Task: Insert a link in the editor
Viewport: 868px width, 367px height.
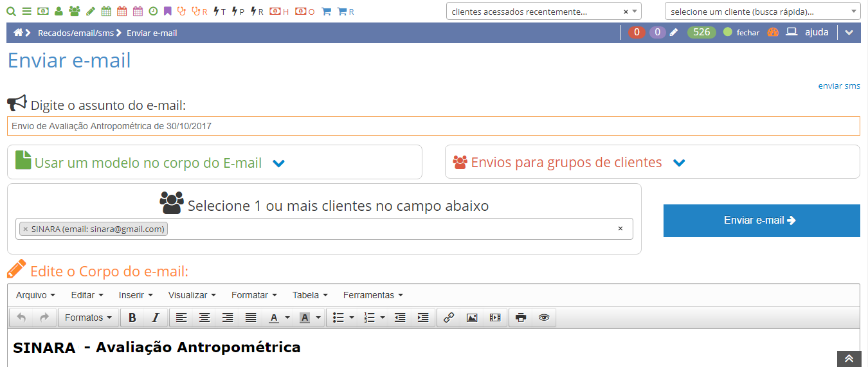Action: pos(449,318)
